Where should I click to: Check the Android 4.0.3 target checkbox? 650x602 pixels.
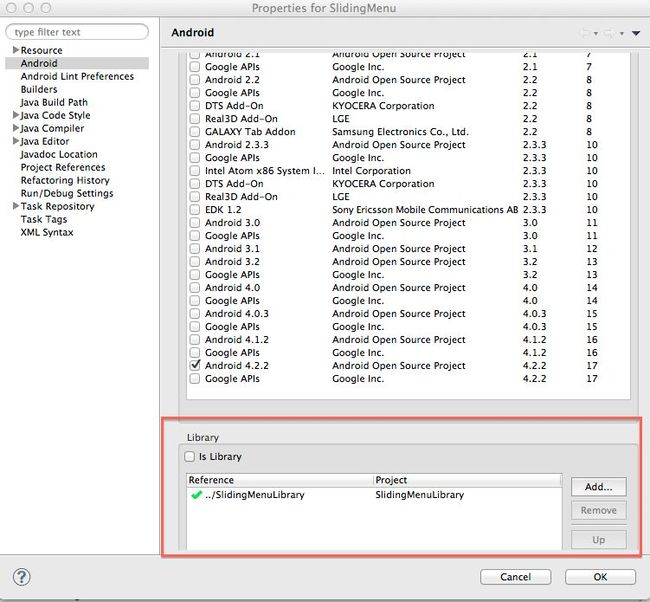pyautogui.click(x=194, y=313)
